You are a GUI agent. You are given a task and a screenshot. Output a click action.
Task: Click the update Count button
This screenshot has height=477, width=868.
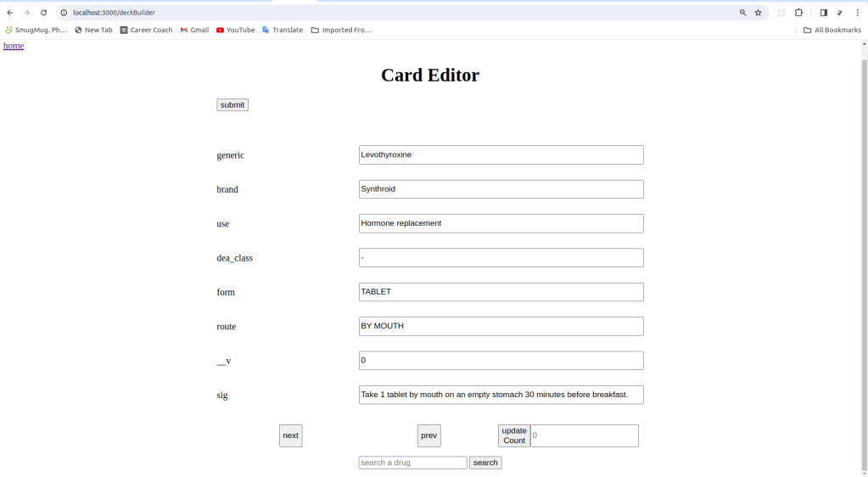[513, 435]
